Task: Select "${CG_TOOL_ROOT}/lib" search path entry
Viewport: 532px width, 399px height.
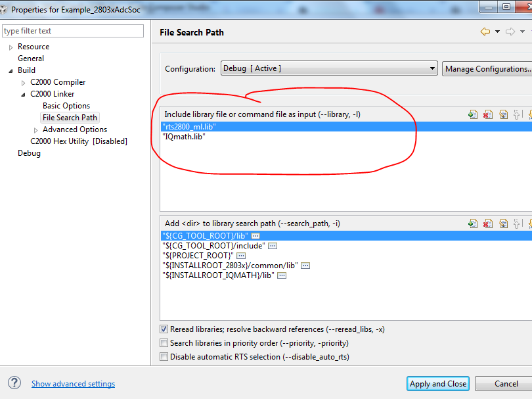Action: (x=346, y=236)
